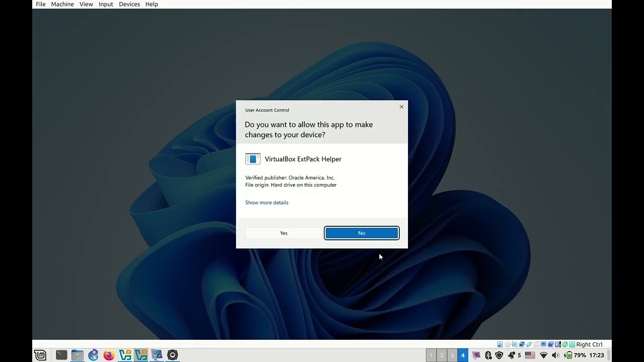Click the optical disc status icon
The height and width of the screenshot is (362, 644).
pyautogui.click(x=507, y=344)
